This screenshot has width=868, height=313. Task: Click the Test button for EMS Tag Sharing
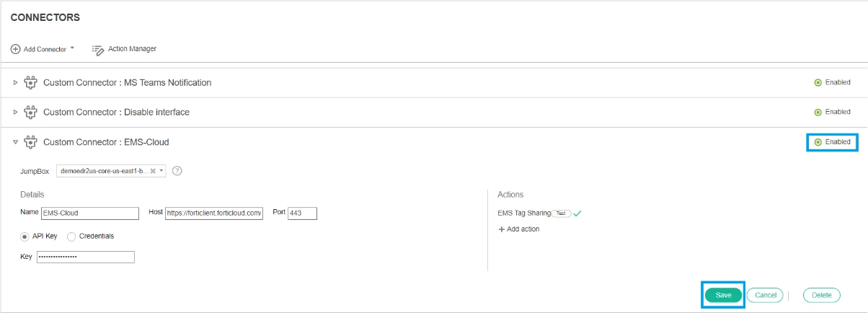tap(561, 213)
